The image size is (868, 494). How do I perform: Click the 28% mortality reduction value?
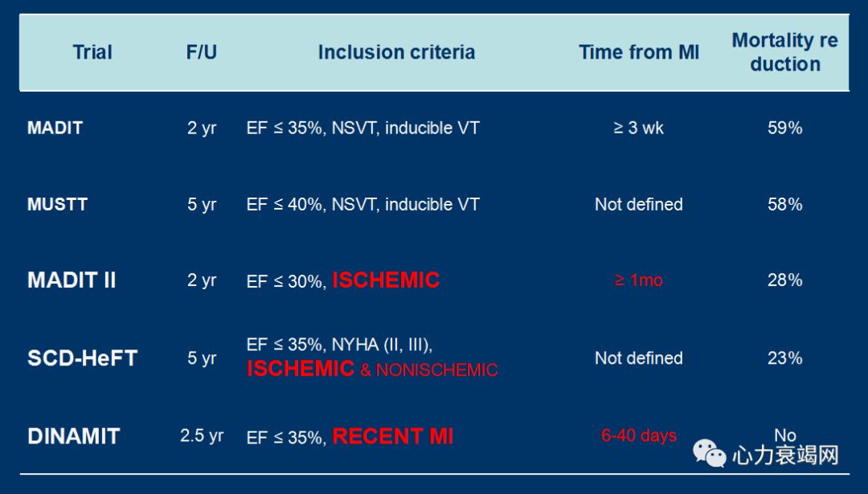[784, 280]
